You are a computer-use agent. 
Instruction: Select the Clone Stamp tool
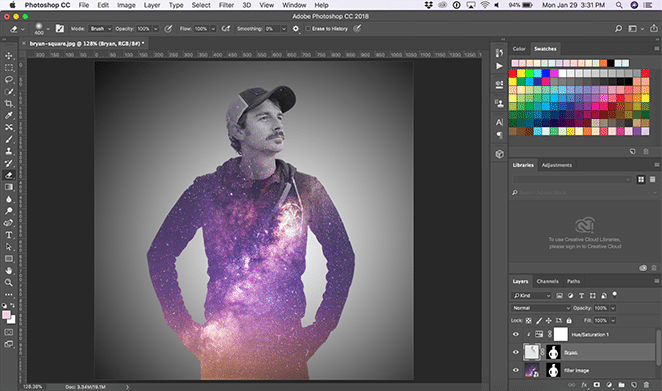[8, 151]
